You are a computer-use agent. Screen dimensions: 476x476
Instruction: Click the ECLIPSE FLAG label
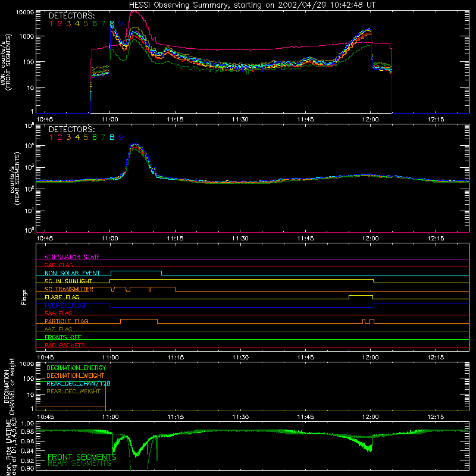[x=65, y=305]
